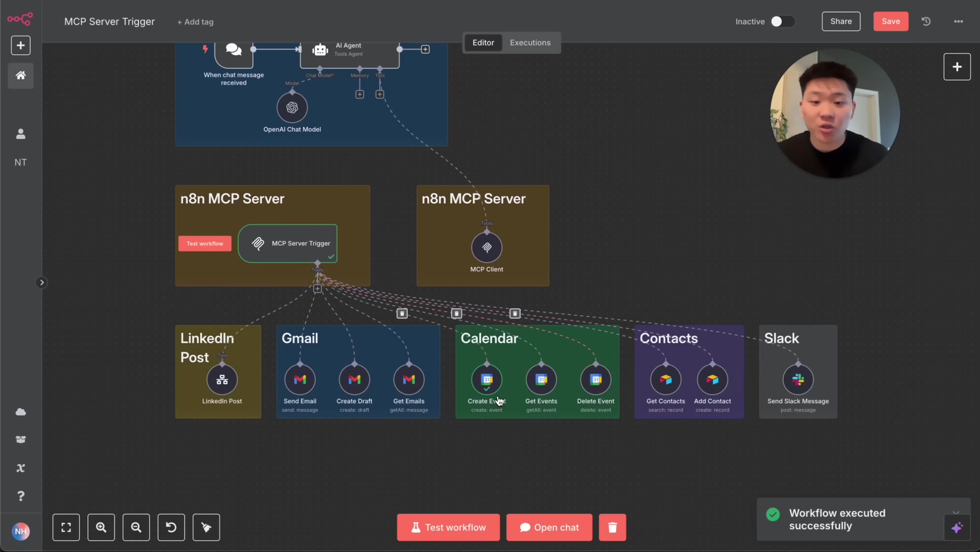The image size is (980, 552).
Task: Select the Get Emails Gmail node
Action: click(409, 379)
